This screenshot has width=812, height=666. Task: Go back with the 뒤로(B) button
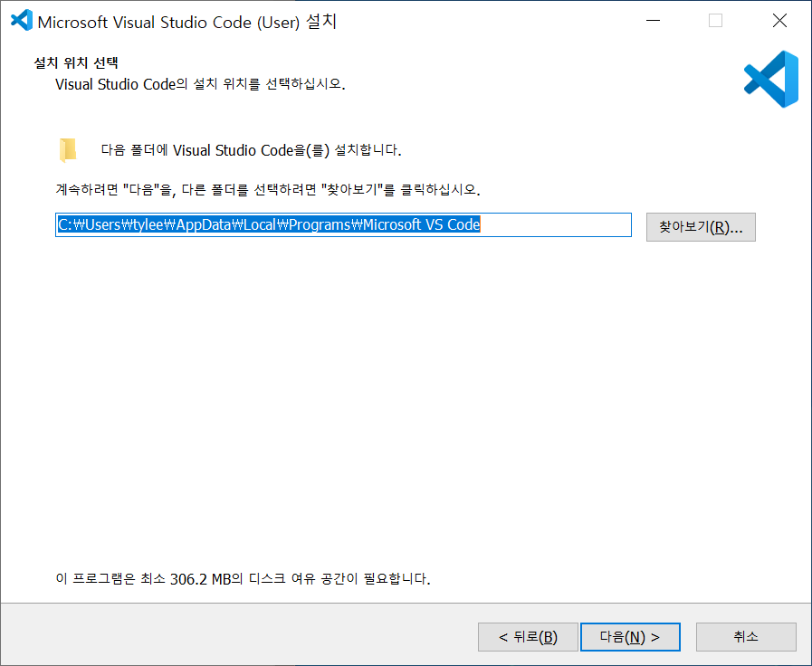pos(528,636)
